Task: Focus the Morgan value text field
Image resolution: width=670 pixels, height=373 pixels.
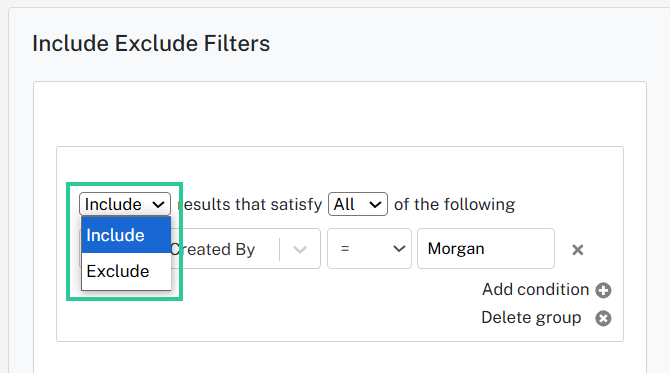Action: click(486, 249)
